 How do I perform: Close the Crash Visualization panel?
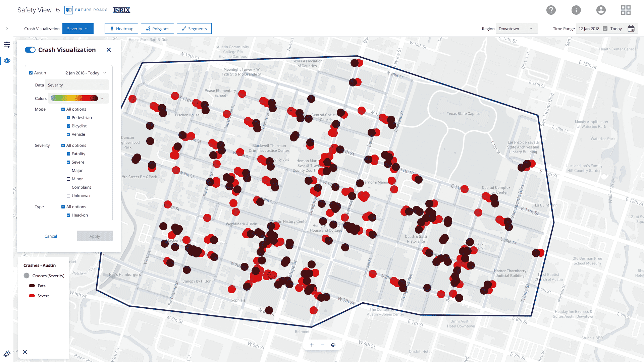[x=109, y=50]
